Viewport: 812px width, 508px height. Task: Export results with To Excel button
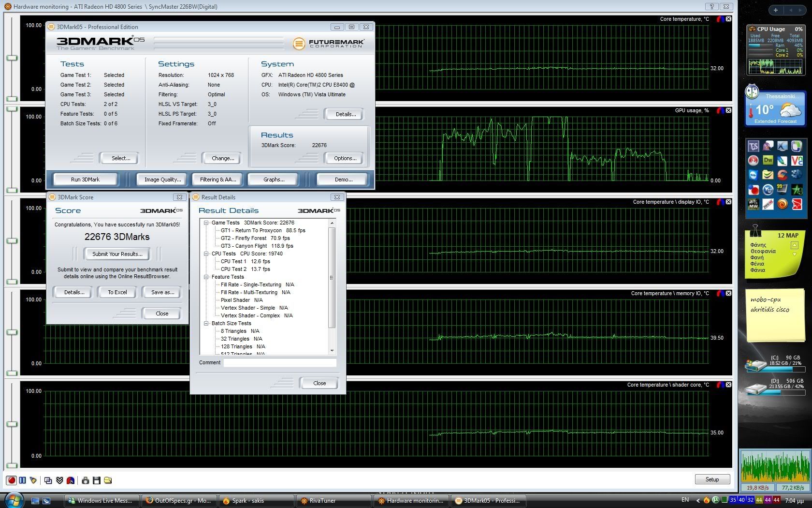click(117, 292)
